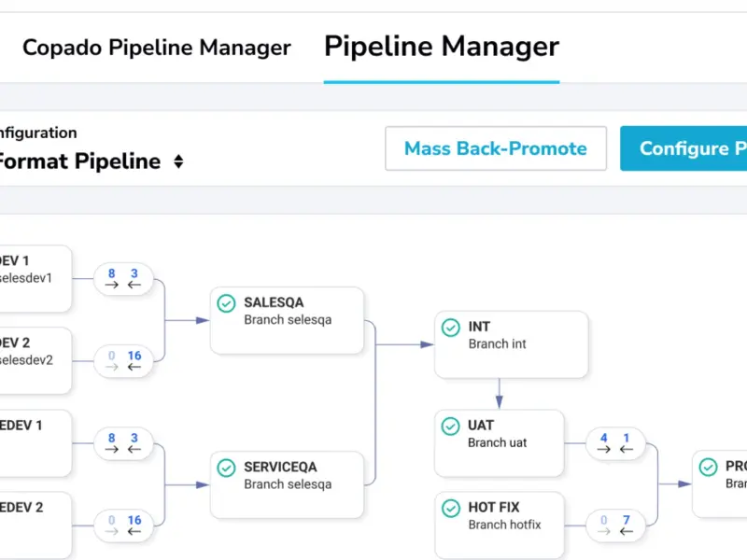Viewport: 747px width, 560px height.
Task: Click the greyed promote arrow in selesdev2 pill
Action: tap(111, 367)
